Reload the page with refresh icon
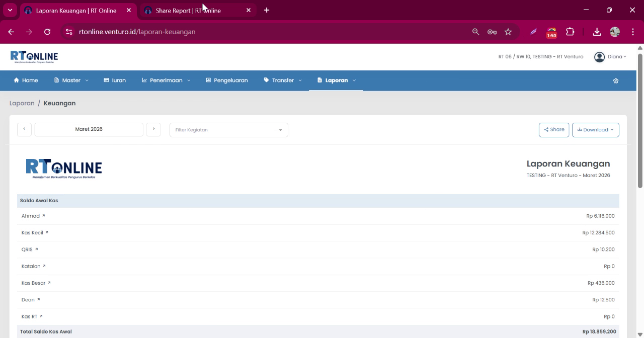 47,32
